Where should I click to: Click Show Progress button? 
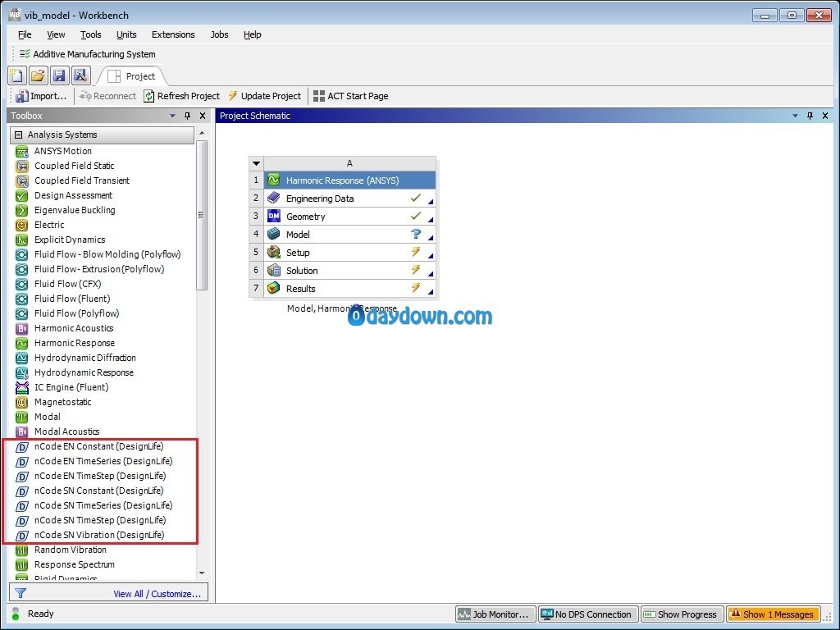pos(682,614)
